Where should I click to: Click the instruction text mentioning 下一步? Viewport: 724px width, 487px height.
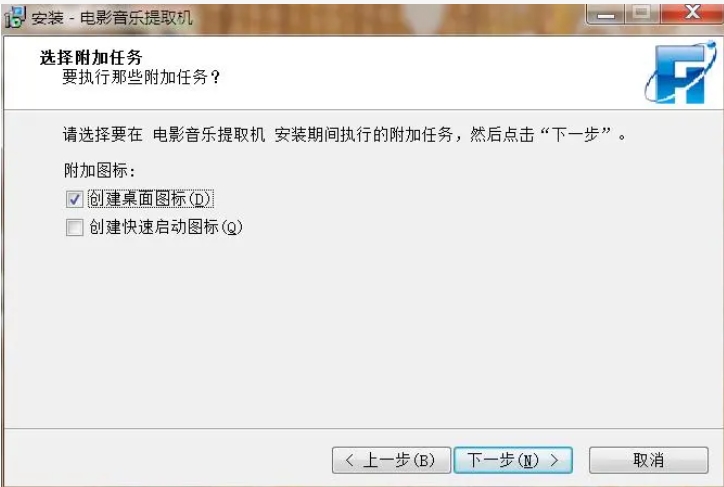click(344, 135)
